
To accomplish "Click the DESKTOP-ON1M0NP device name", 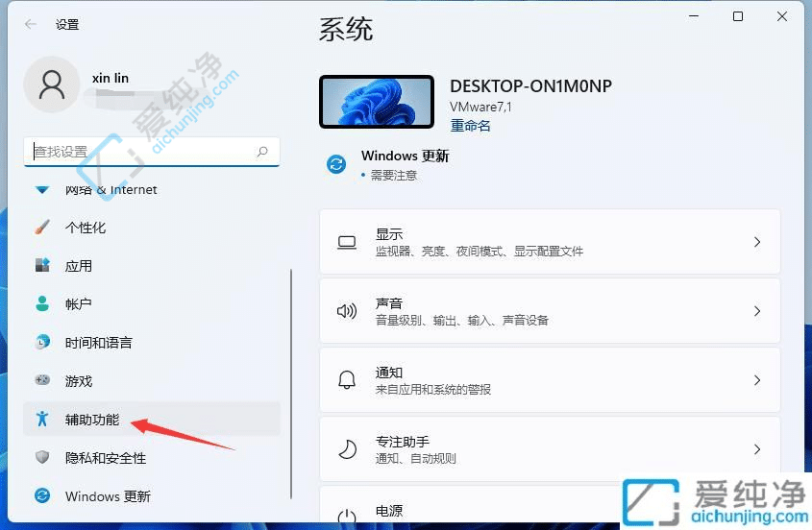I will tap(530, 85).
